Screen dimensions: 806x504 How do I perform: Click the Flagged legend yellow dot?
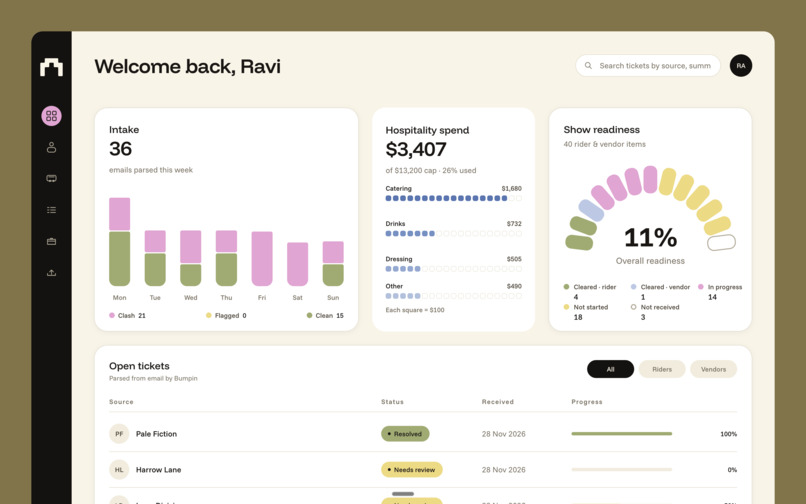pos(209,315)
